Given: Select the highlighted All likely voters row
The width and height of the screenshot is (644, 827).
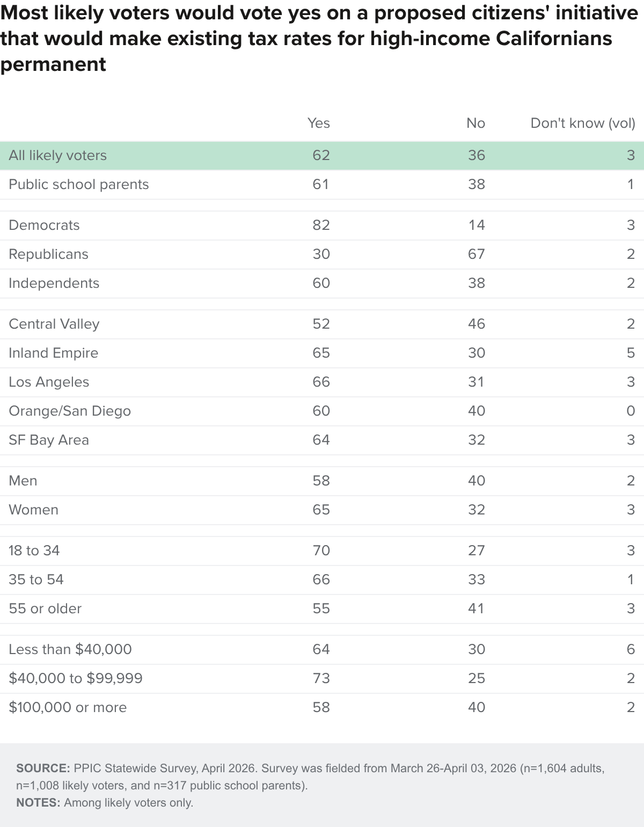Looking at the screenshot, I should point(322,156).
